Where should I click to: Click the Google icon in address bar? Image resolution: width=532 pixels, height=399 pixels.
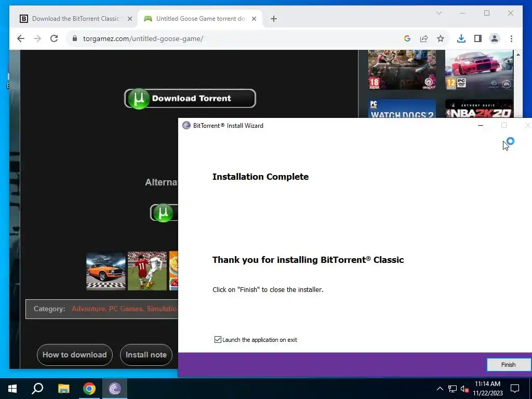click(x=407, y=38)
